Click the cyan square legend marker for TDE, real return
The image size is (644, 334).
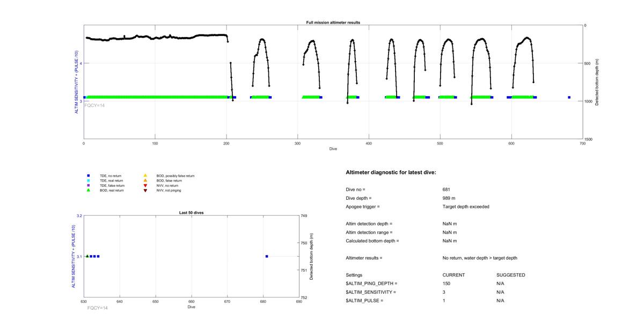pyautogui.click(x=88, y=180)
